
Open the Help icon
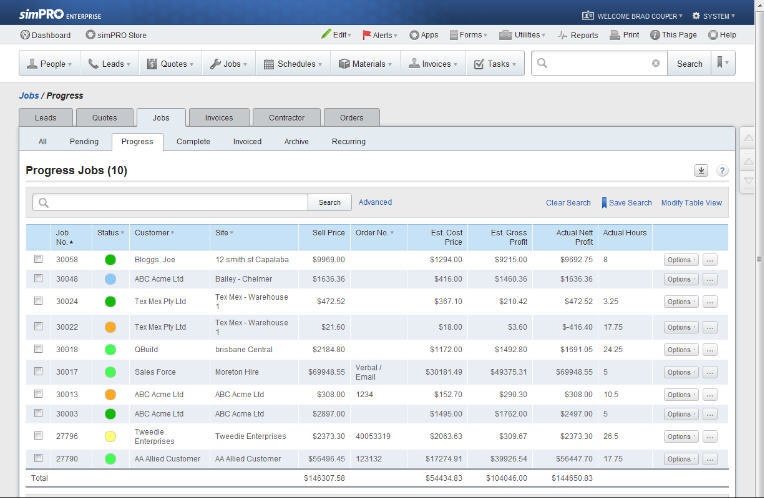click(x=713, y=35)
